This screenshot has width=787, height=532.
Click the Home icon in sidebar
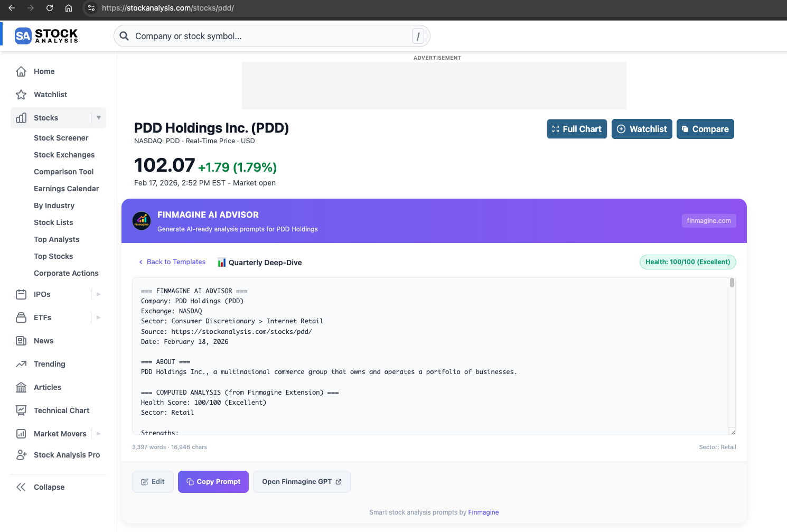pyautogui.click(x=21, y=71)
